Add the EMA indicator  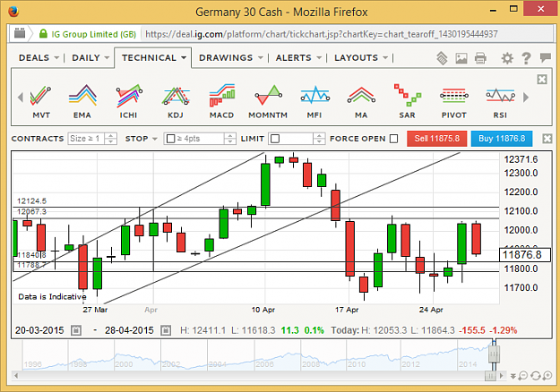click(82, 101)
